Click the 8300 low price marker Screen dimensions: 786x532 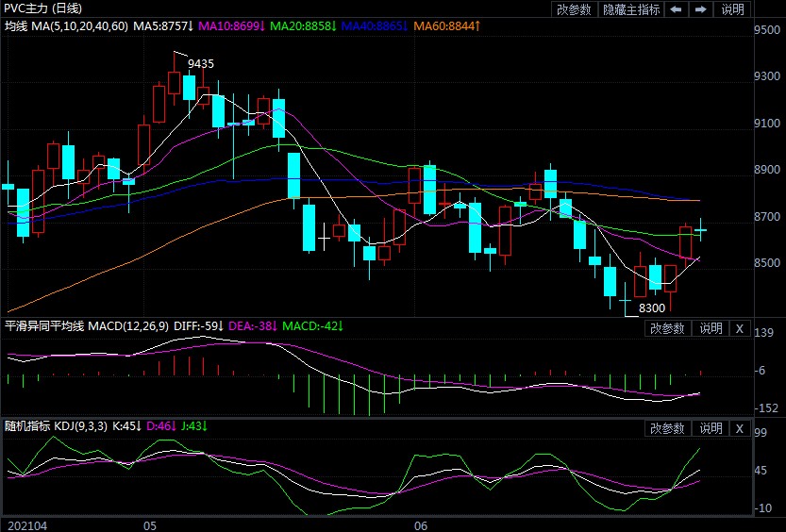pyautogui.click(x=652, y=308)
